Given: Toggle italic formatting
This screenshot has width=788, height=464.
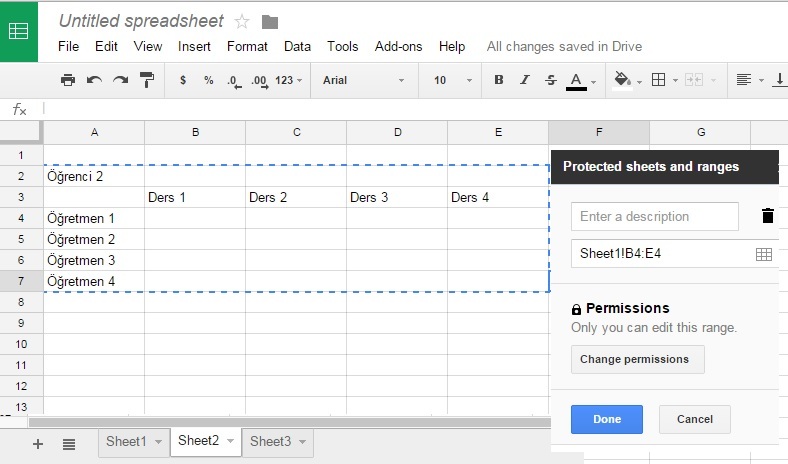Looking at the screenshot, I should 525,80.
